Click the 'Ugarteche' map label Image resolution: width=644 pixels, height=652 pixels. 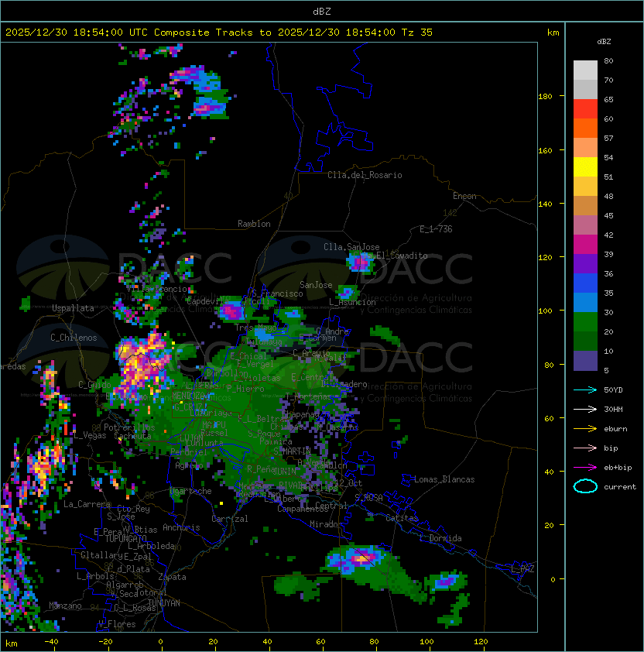[x=191, y=491]
